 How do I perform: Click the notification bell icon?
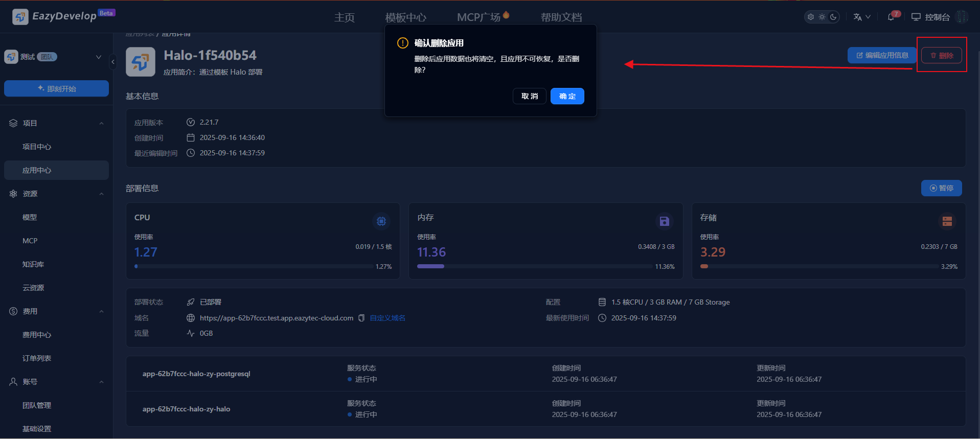891,17
